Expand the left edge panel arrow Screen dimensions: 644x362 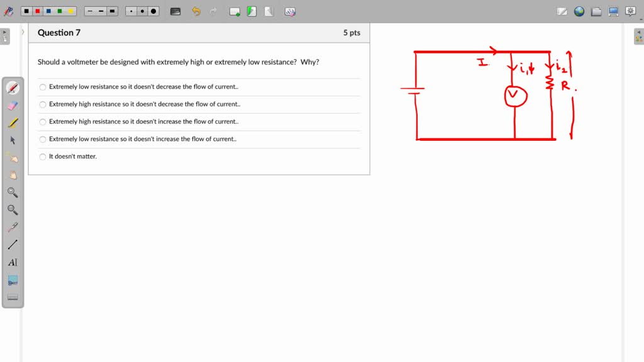[x=6, y=36]
